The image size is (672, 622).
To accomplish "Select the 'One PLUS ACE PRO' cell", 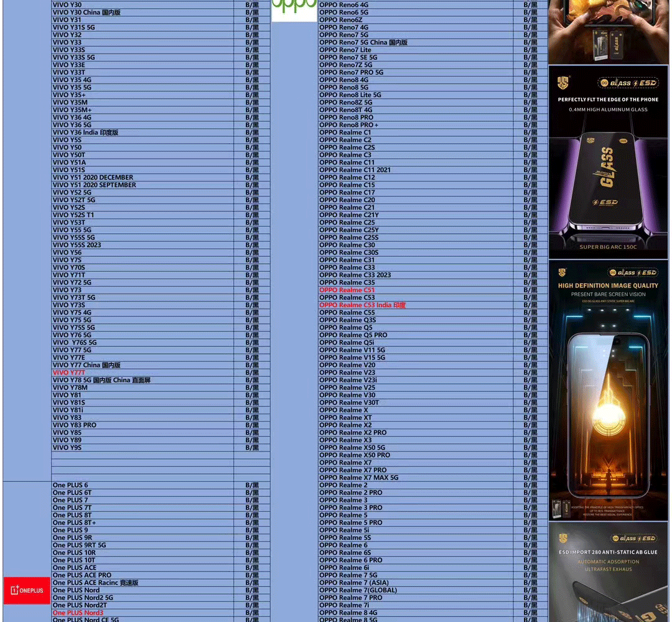I will click(x=142, y=575).
